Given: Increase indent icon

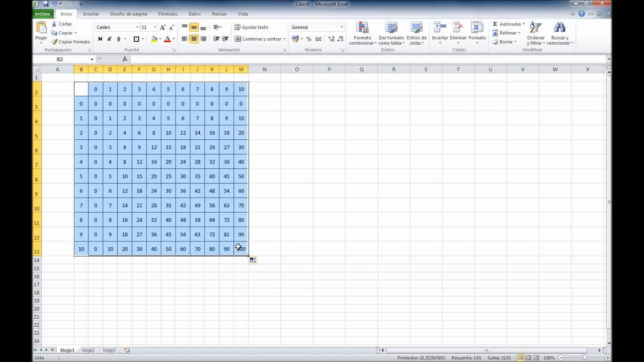Looking at the screenshot, I should click(x=225, y=39).
